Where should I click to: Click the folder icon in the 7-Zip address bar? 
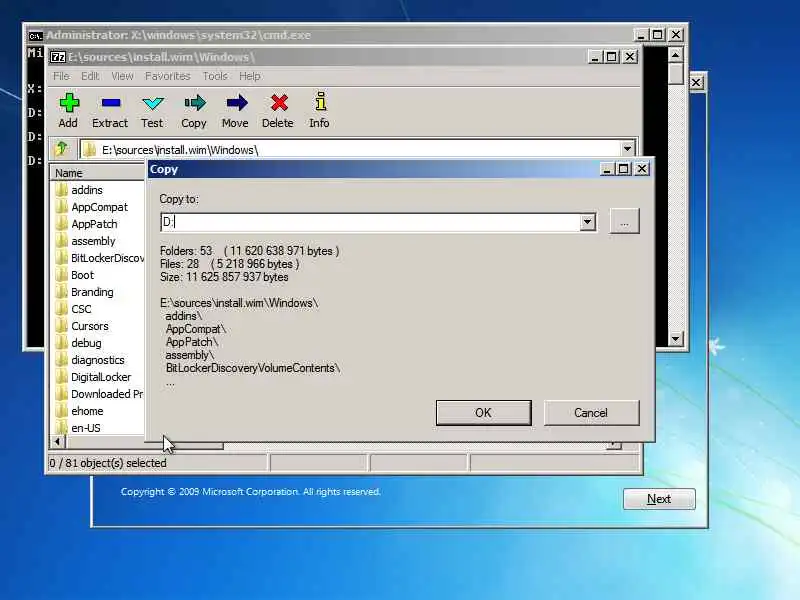click(x=90, y=149)
